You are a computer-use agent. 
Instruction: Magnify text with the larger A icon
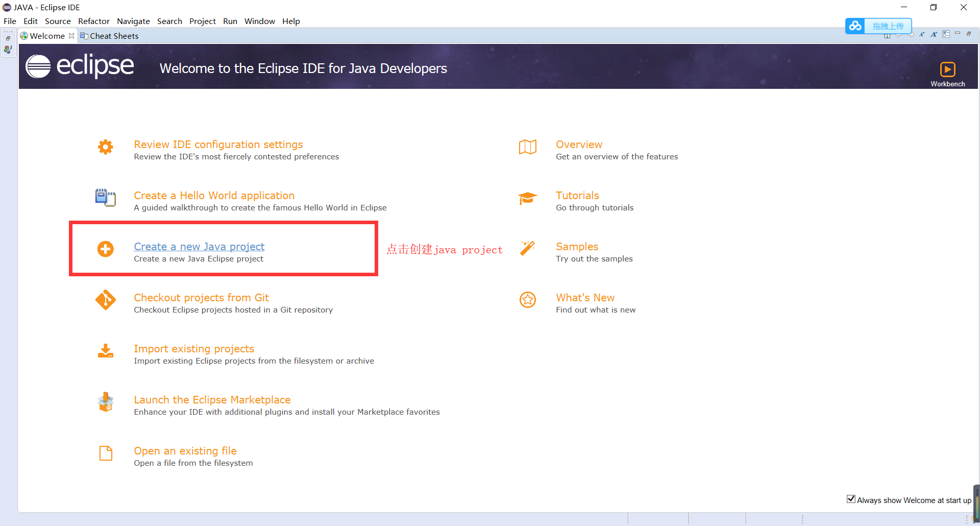coord(934,35)
